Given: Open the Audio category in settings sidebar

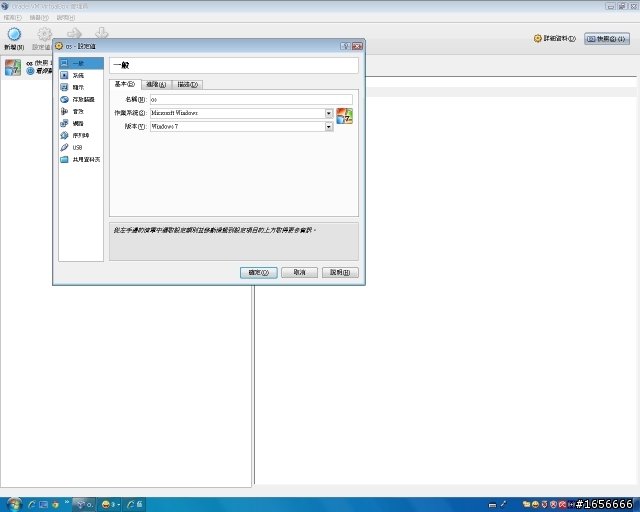Looking at the screenshot, I should pyautogui.click(x=81, y=111).
